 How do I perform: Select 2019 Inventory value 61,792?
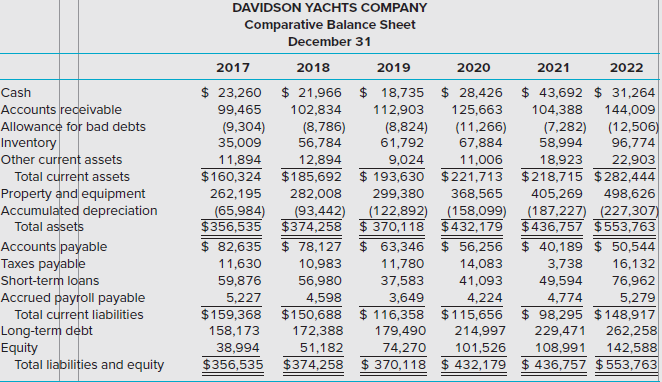pos(402,143)
